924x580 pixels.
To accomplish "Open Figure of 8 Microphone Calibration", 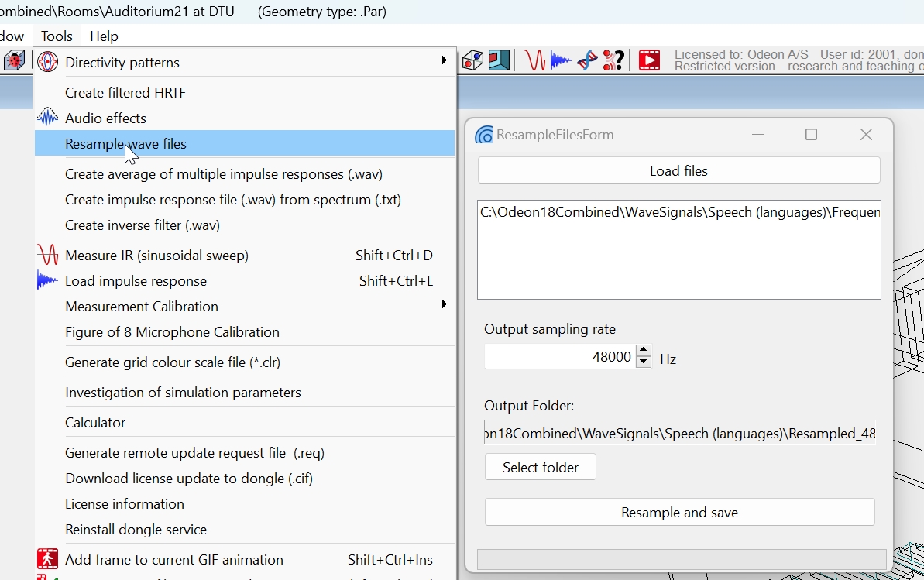I will coord(245,332).
